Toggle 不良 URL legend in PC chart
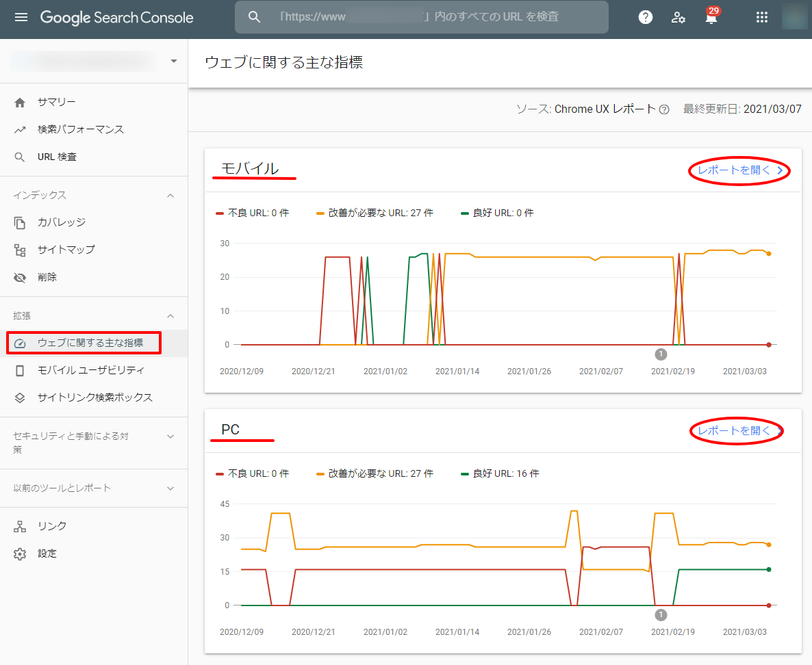812x665 pixels. [x=252, y=474]
